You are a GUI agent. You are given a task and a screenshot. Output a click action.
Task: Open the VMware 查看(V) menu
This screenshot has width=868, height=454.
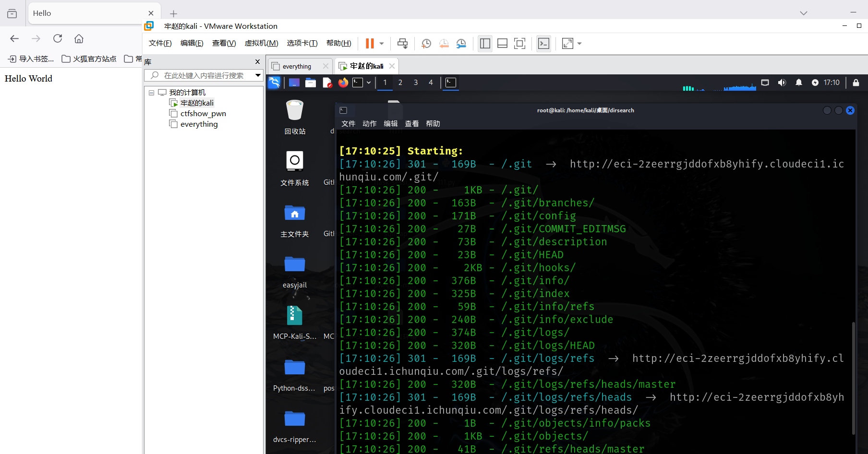[x=224, y=43]
